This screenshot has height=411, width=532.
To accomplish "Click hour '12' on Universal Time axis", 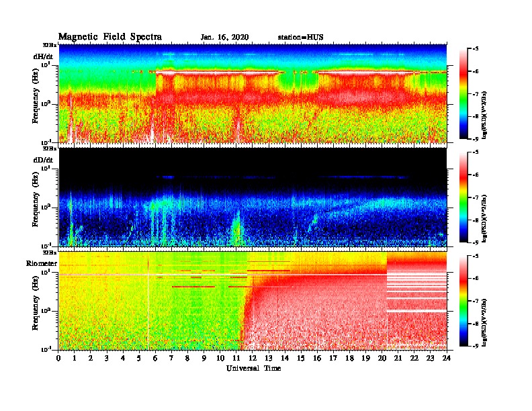I will click(x=253, y=358).
